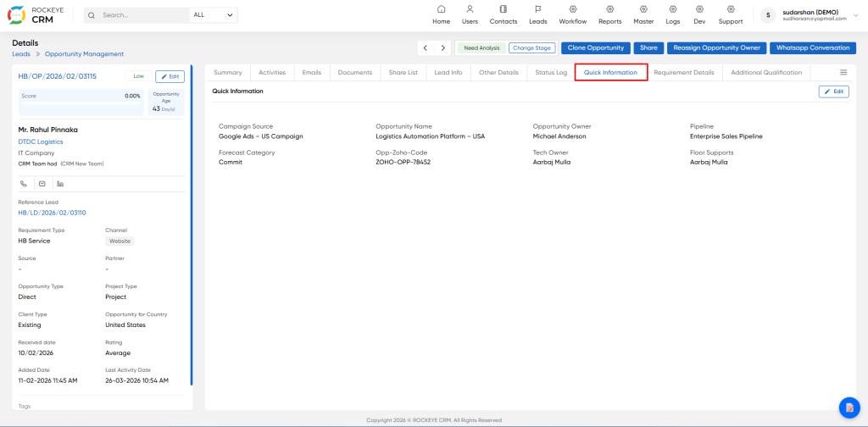The width and height of the screenshot is (868, 427).
Task: Click the Score 0.00% progress box
Action: point(81,103)
